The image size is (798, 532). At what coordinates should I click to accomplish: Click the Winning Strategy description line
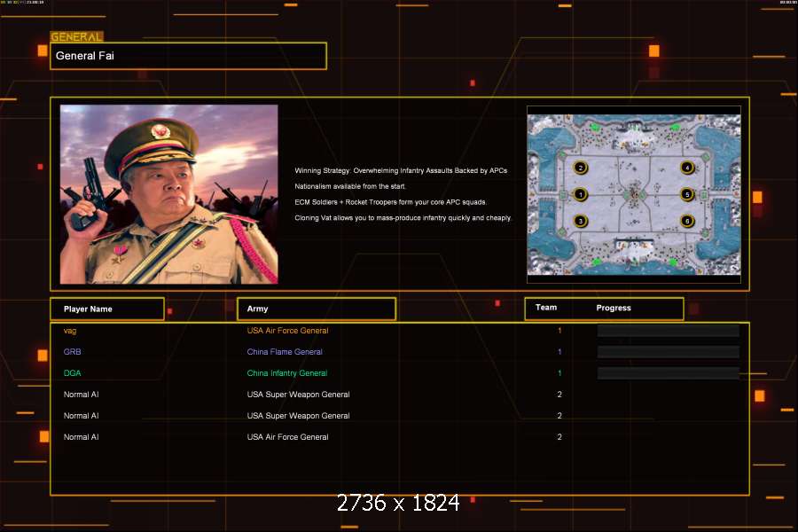coord(401,170)
